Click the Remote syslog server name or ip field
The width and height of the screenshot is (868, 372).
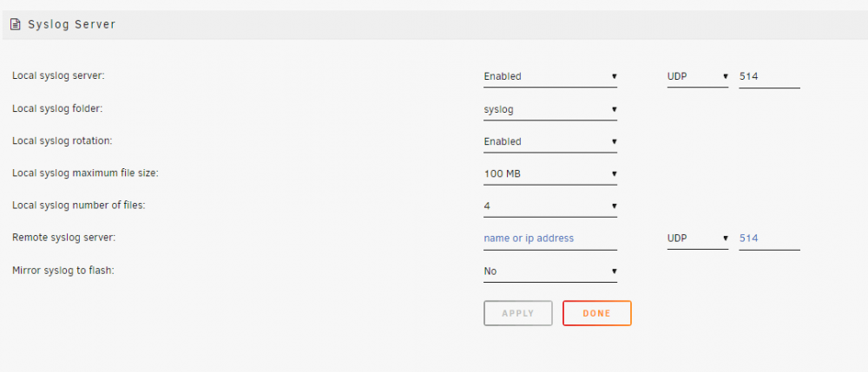point(550,238)
